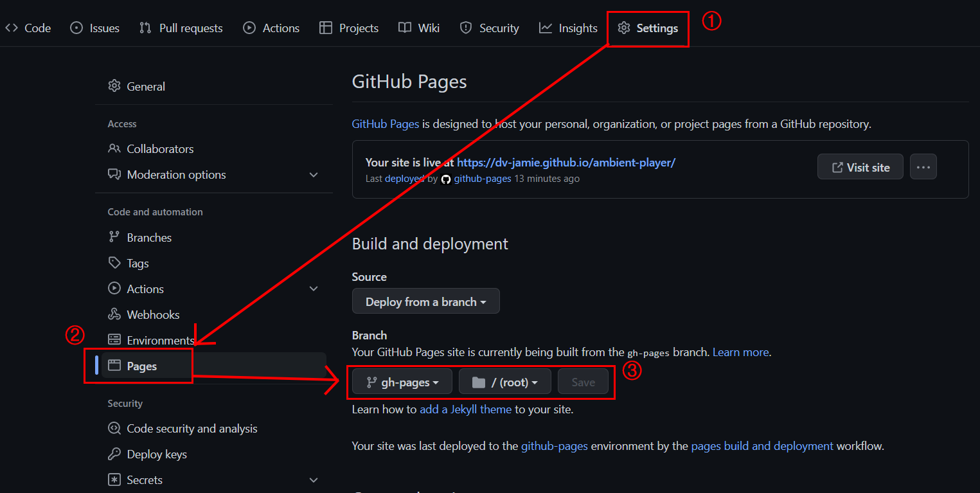
Task: Click the 'deployed' link
Action: tap(404, 179)
